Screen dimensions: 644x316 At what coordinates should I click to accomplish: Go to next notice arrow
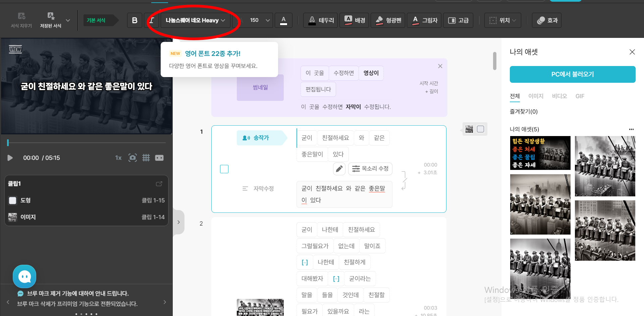(165, 302)
